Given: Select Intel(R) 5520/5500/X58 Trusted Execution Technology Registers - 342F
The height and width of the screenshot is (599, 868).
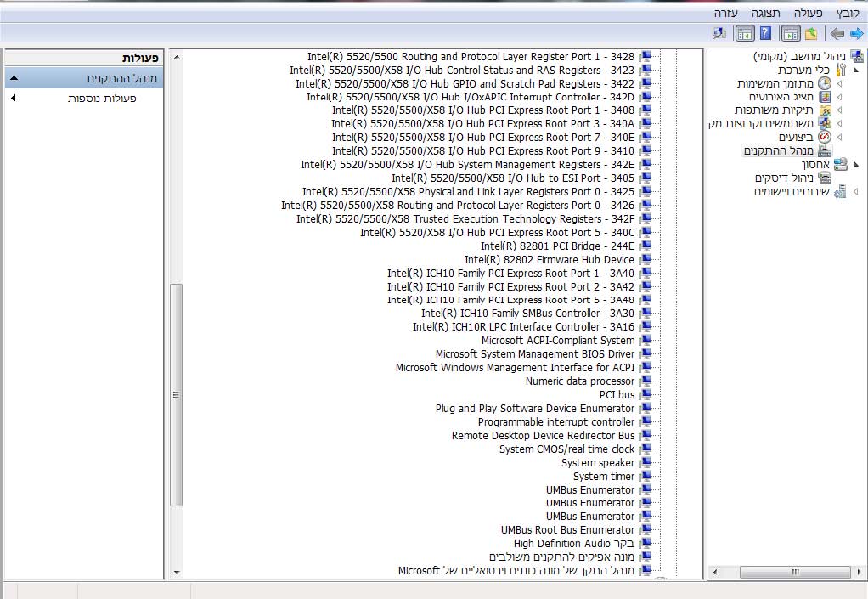Looking at the screenshot, I should (465, 218).
